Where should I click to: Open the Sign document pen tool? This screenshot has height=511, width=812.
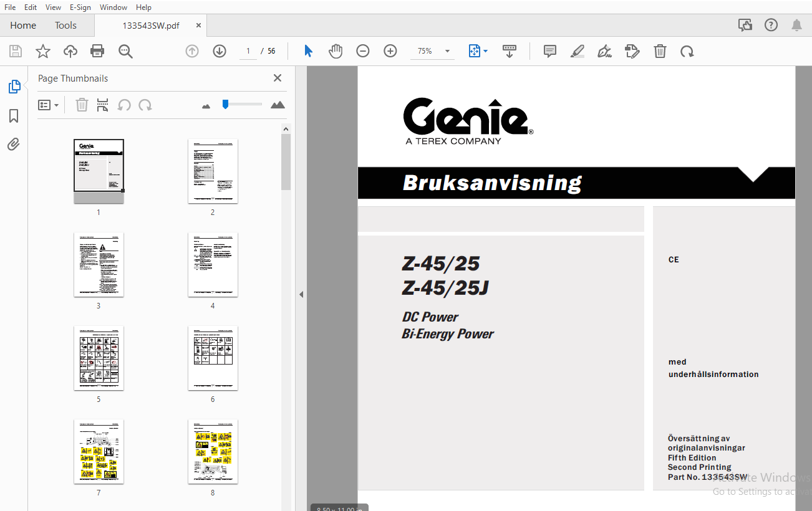(x=604, y=51)
